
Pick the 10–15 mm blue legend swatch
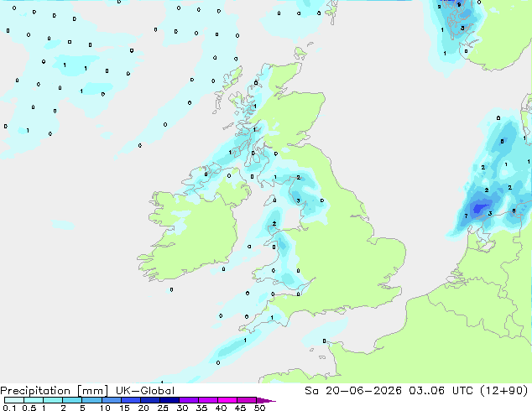pos(112,400)
